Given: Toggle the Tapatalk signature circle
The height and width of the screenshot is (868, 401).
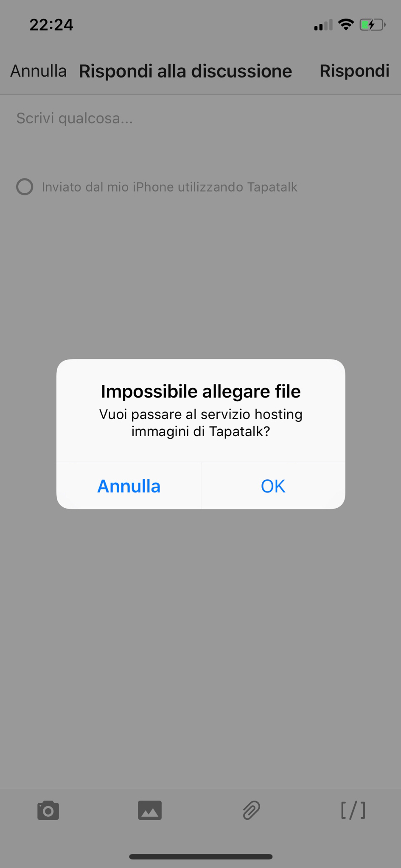Looking at the screenshot, I should pyautogui.click(x=25, y=187).
